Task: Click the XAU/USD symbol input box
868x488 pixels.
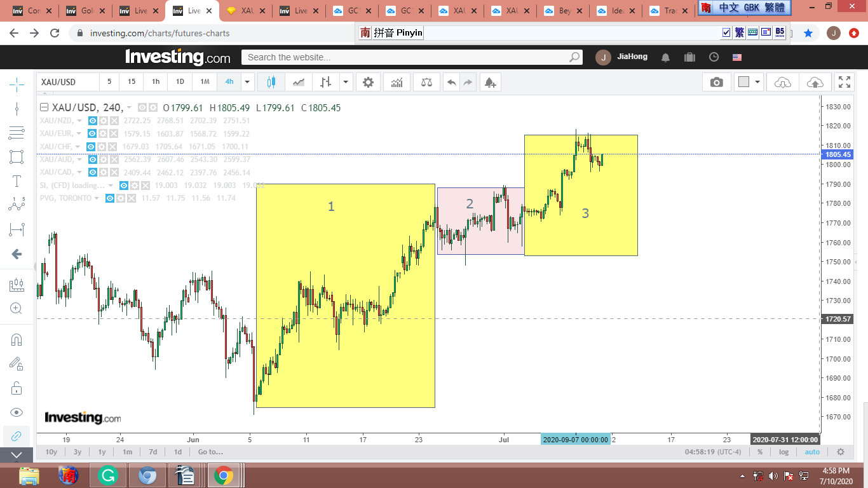Action: coord(68,82)
